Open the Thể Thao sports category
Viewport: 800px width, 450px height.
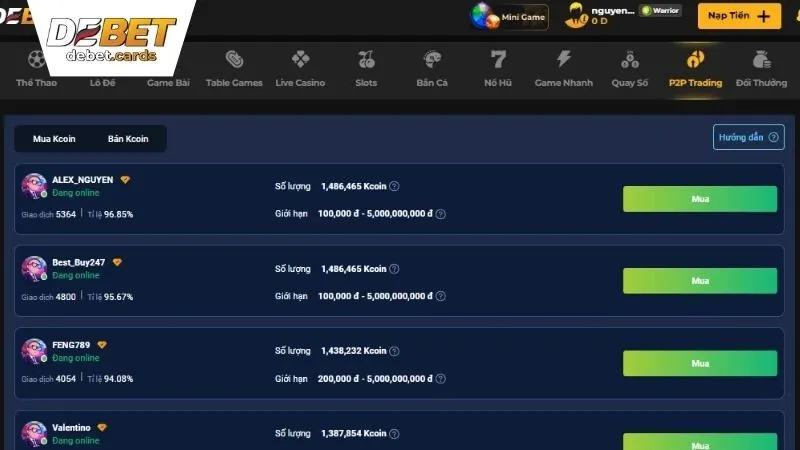point(36,69)
